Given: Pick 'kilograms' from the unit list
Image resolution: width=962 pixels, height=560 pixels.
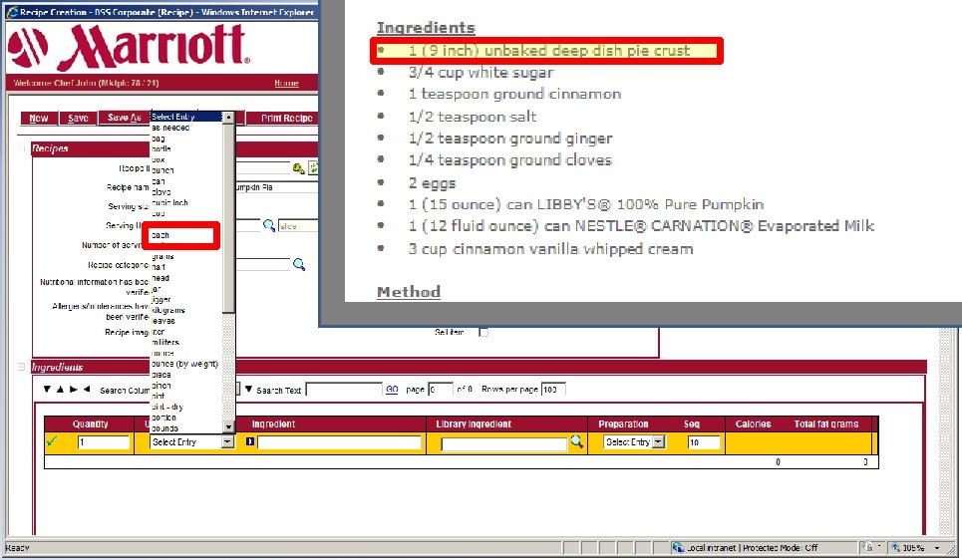Looking at the screenshot, I should [168, 310].
